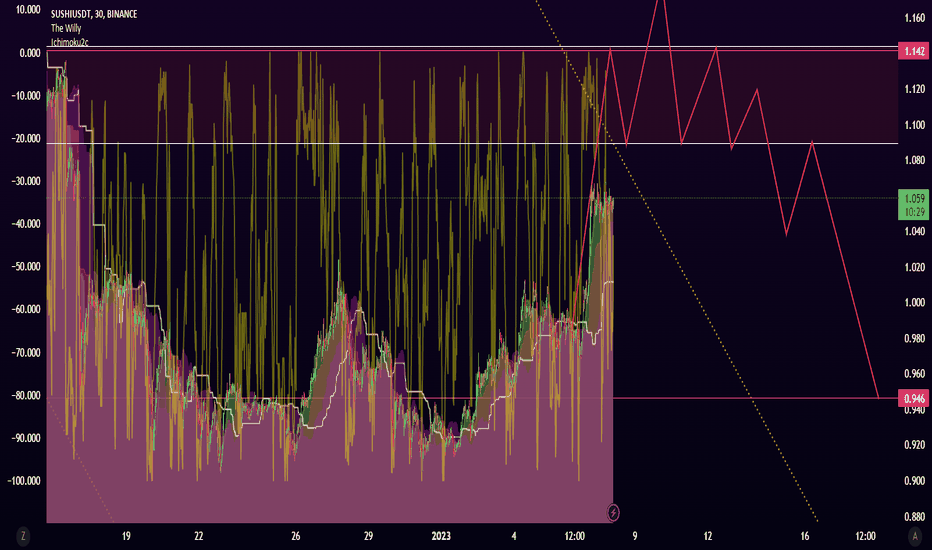Click 0.880 on price scale
Screen dimensions: 932x550
tap(914, 516)
